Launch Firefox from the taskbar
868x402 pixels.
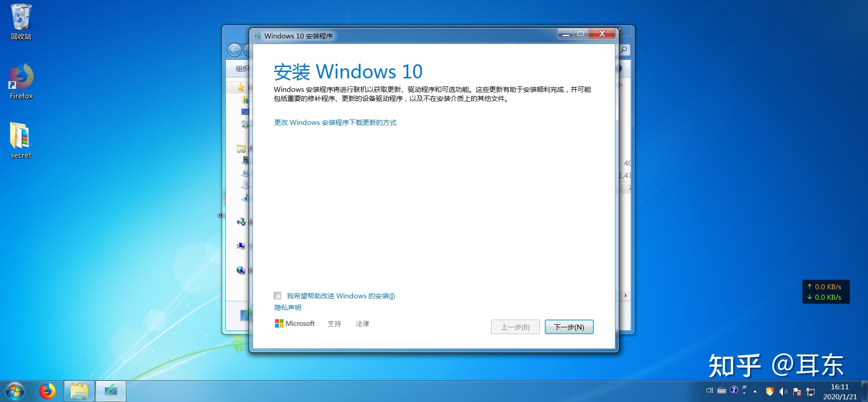[x=47, y=391]
